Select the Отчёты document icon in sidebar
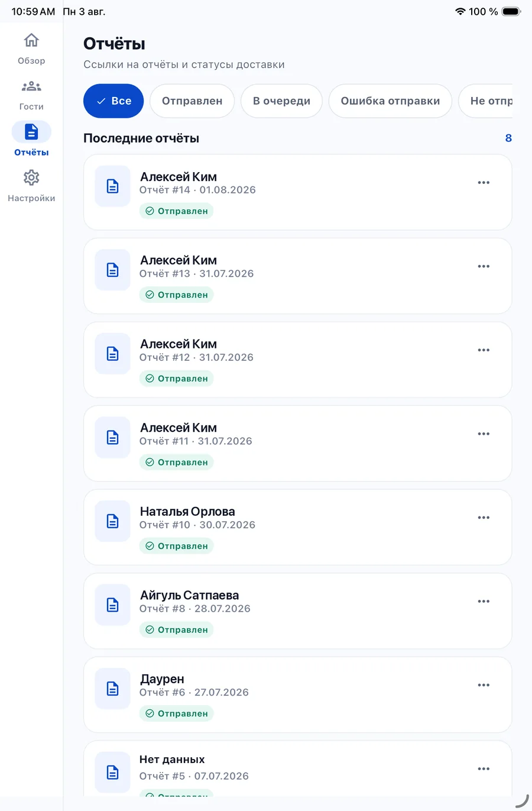 click(x=31, y=132)
